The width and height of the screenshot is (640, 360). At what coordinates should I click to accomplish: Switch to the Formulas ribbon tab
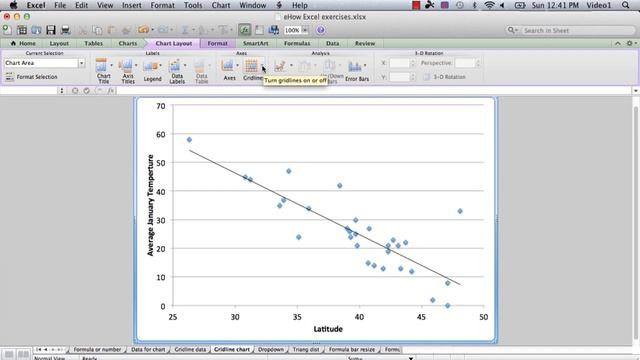pos(297,43)
